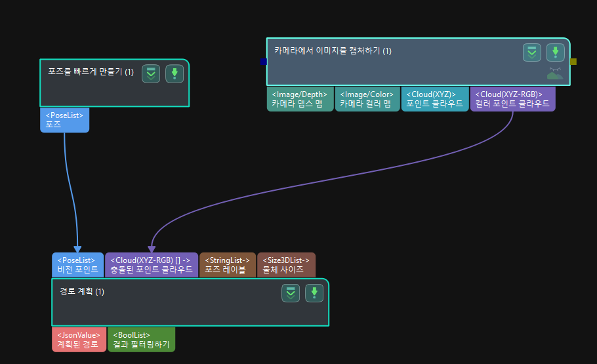The height and width of the screenshot is (364, 597).
Task: Select the JsonValue 계획된 경로 output port
Action: [79, 340]
